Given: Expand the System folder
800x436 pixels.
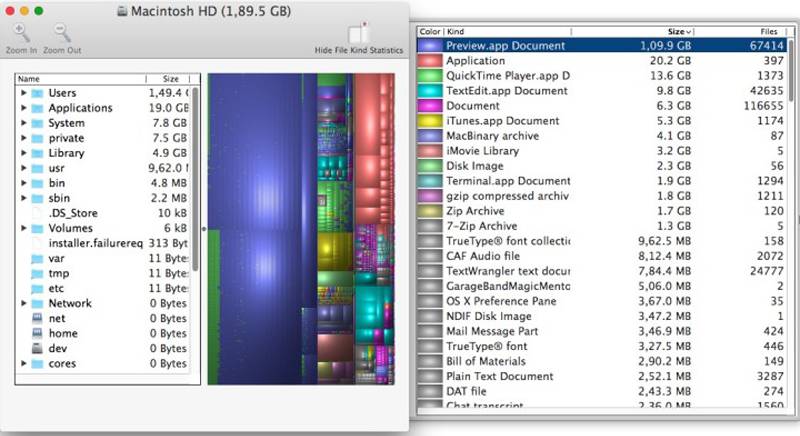Looking at the screenshot, I should coord(23,123).
